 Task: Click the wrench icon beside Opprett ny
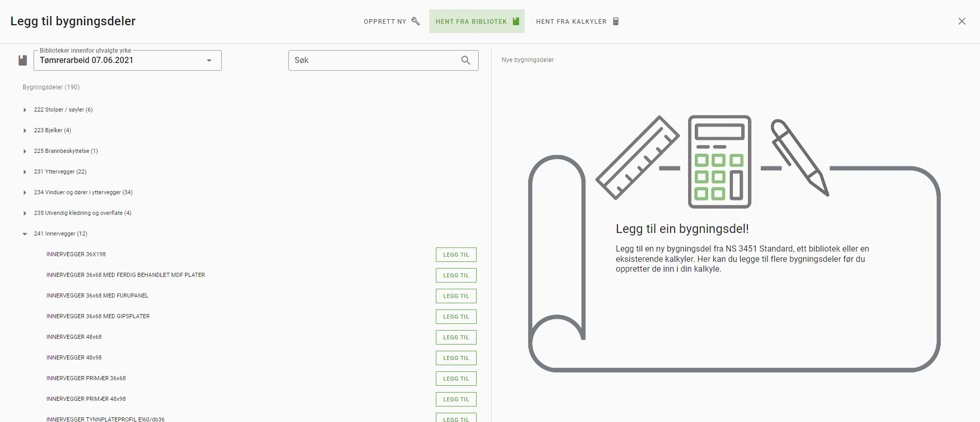coord(416,21)
